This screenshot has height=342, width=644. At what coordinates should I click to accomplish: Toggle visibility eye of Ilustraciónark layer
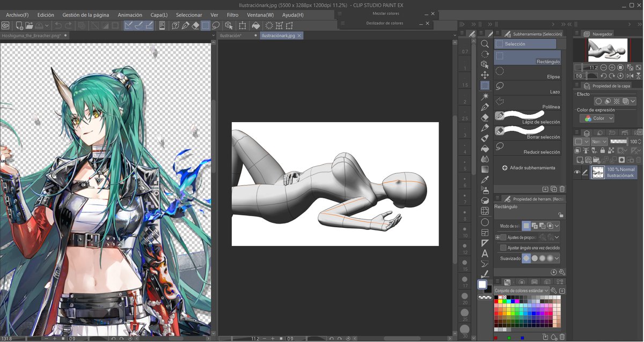point(577,172)
